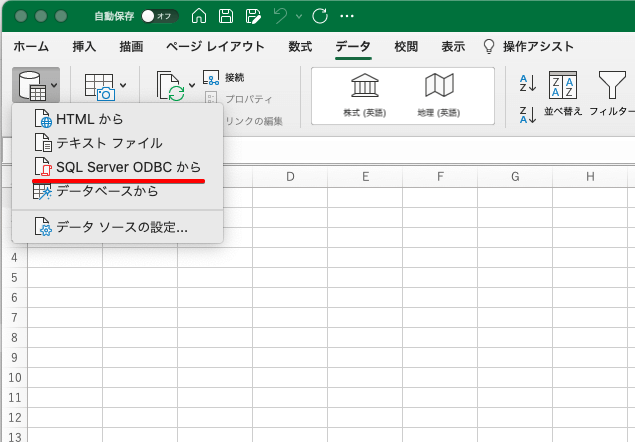635x442 pixels.
Task: Switch to the ページ レイアウト tab
Action: click(215, 47)
